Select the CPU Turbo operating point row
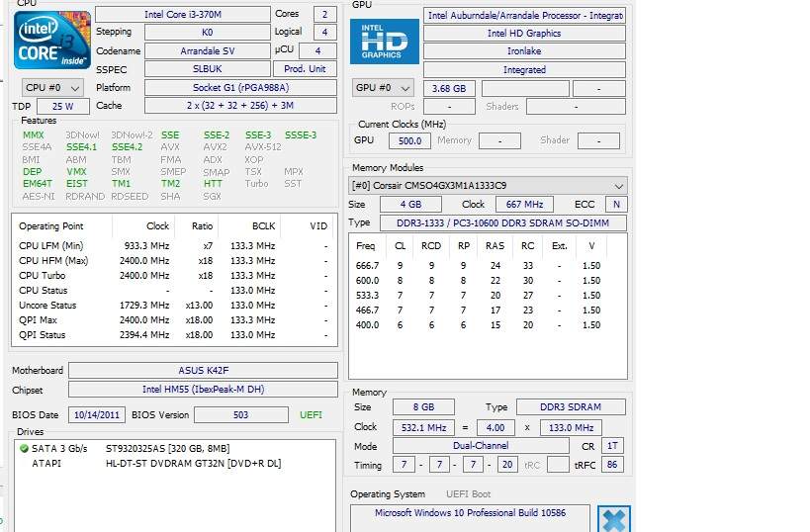The image size is (810, 532). click(173, 275)
